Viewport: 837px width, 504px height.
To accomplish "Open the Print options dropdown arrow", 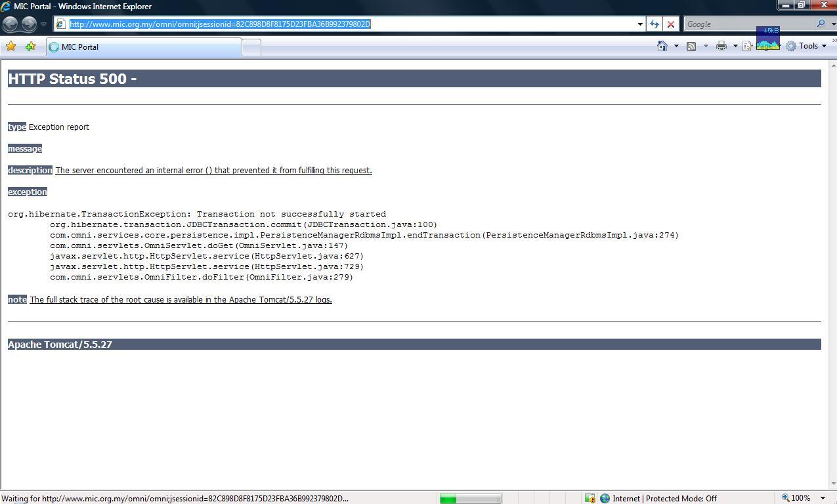I will (x=735, y=46).
